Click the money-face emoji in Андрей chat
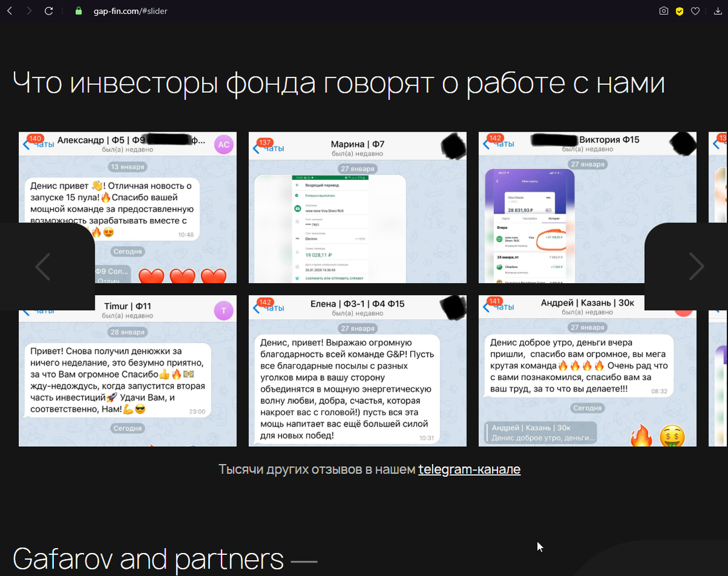The image size is (728, 576). (672, 436)
